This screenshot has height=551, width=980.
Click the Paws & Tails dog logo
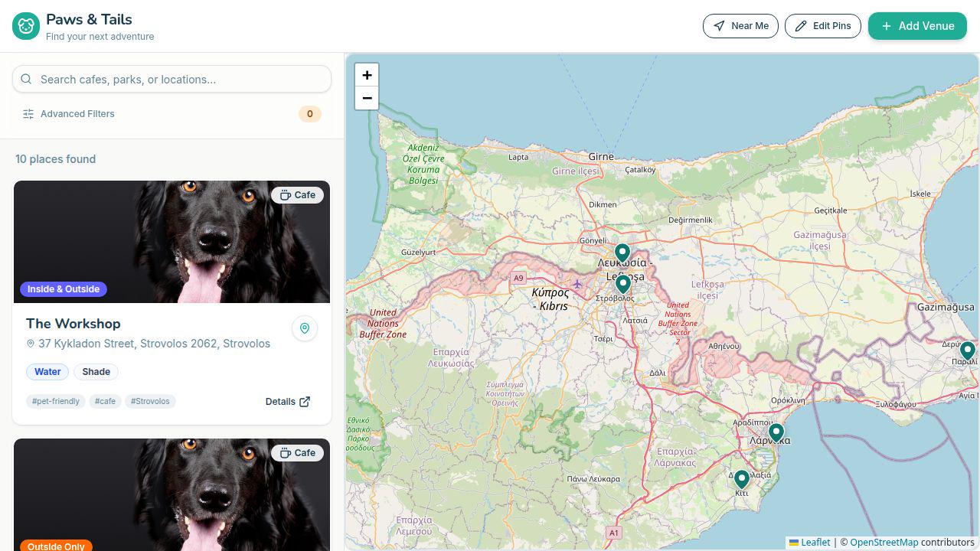(26, 26)
